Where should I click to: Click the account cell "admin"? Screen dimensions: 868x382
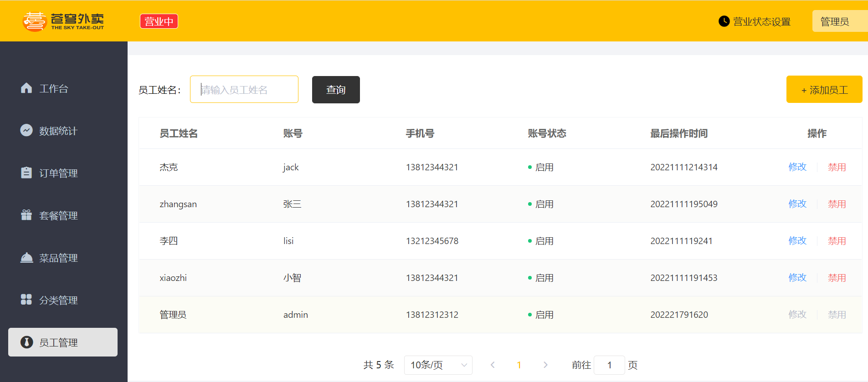[x=296, y=315]
